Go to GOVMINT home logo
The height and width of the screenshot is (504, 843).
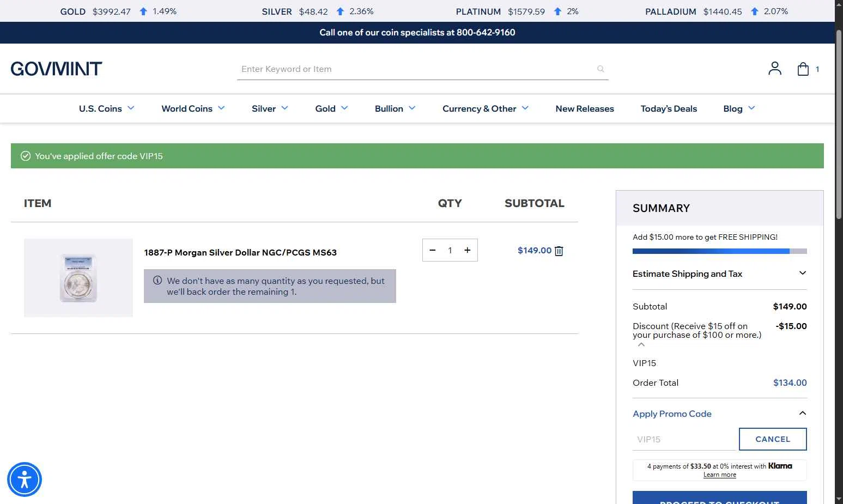(x=56, y=69)
